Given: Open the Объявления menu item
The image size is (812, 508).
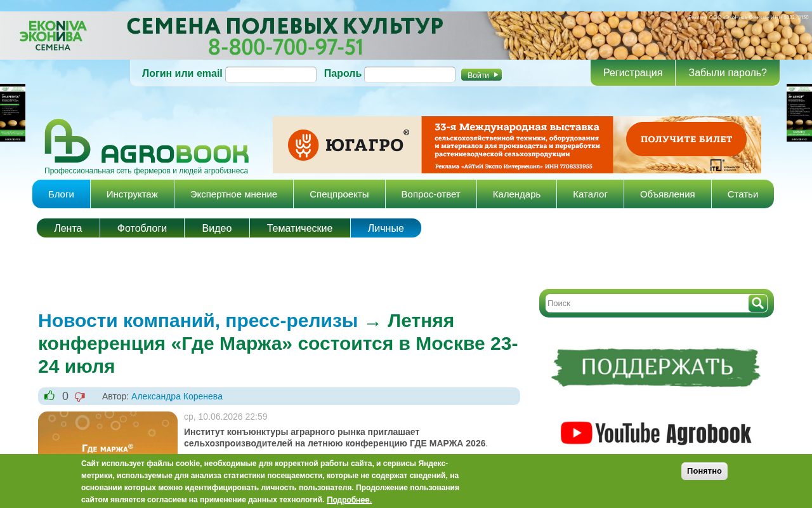Looking at the screenshot, I should pos(667,194).
